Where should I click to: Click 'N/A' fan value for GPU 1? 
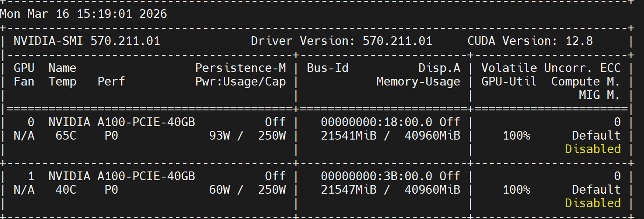[24, 190]
